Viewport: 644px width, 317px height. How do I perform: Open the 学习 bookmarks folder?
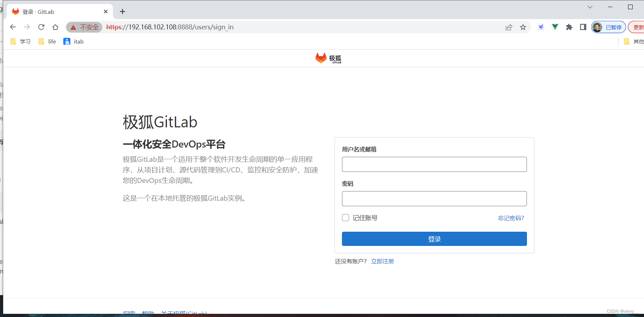[x=21, y=41]
